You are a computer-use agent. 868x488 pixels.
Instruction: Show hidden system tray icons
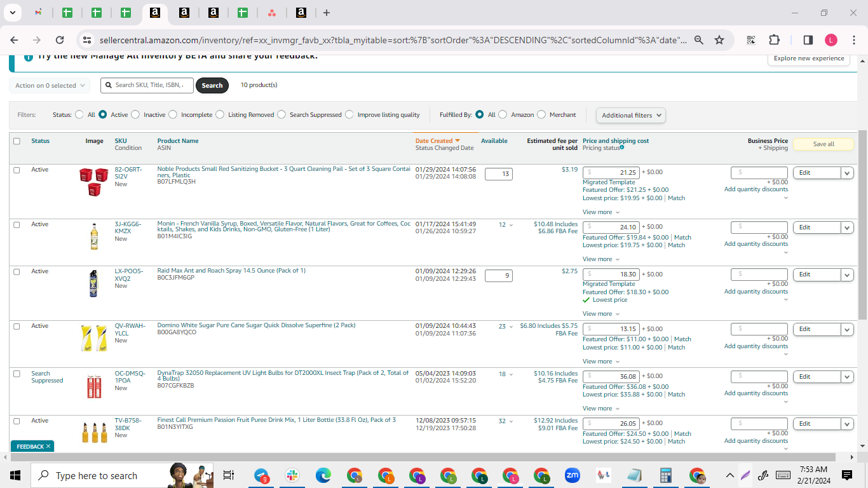point(729,475)
